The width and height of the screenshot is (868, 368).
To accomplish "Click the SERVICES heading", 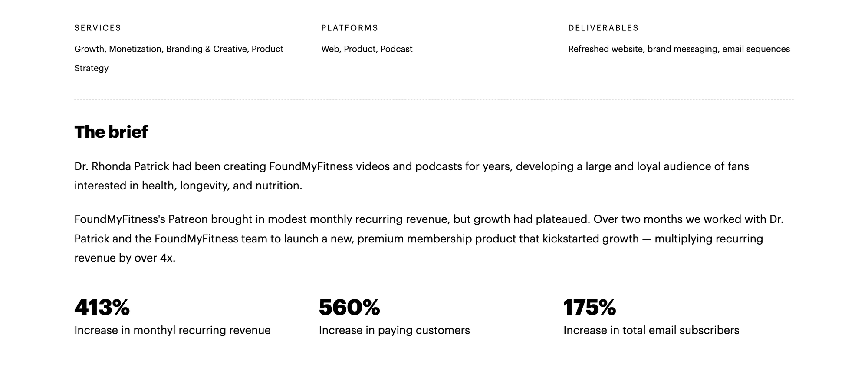I will click(x=98, y=28).
